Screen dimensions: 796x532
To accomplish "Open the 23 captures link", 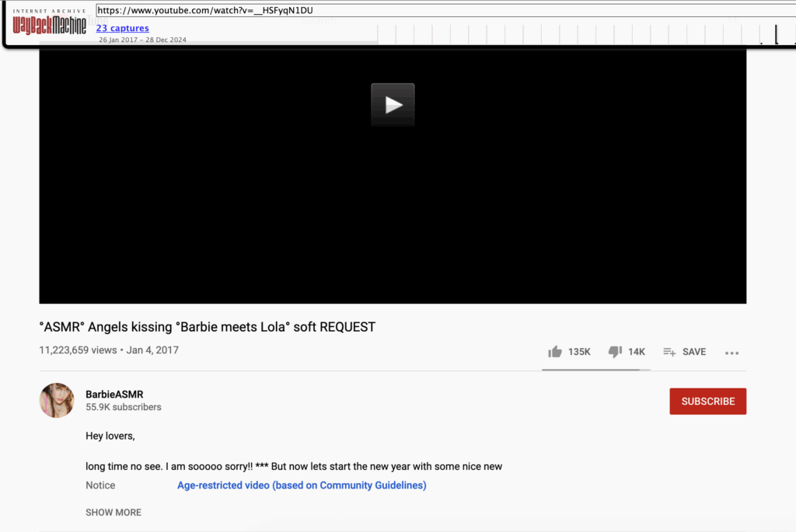I will pos(123,29).
